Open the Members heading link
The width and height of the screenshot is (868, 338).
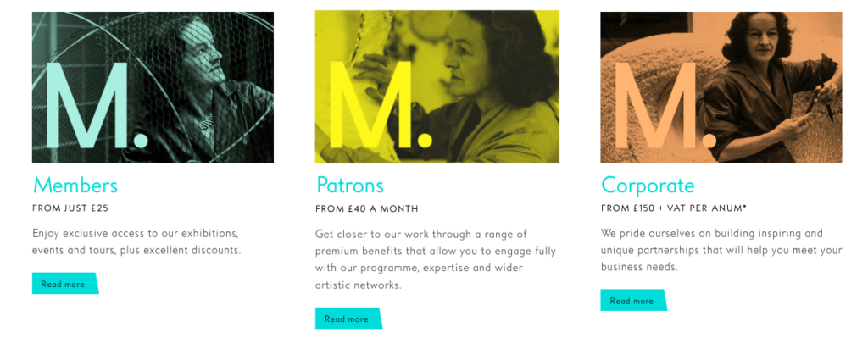pyautogui.click(x=75, y=185)
